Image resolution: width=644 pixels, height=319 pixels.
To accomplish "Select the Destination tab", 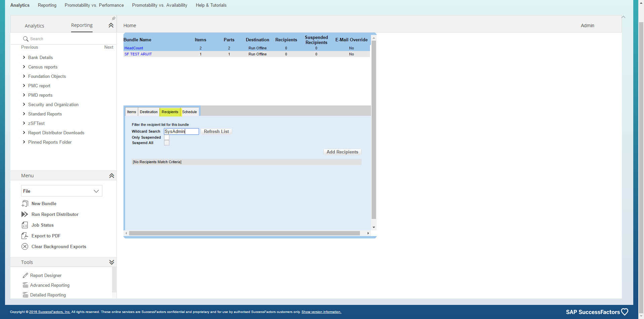I will click(x=149, y=112).
